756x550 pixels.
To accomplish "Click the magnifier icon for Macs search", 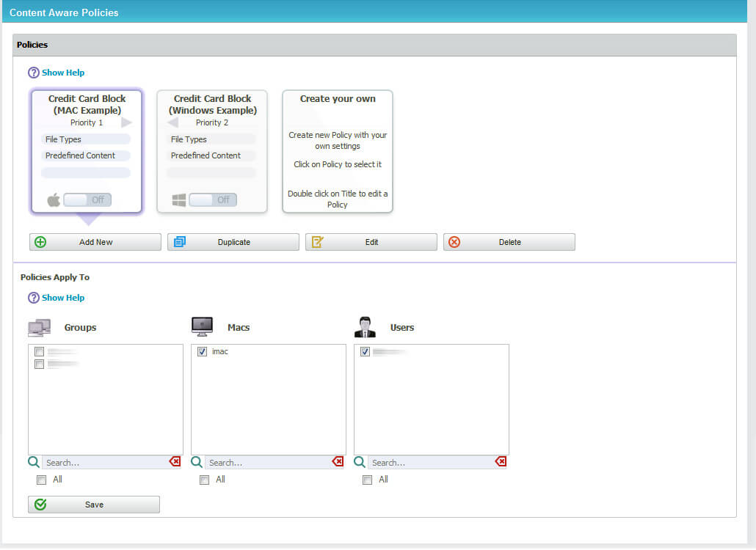I will coord(197,462).
